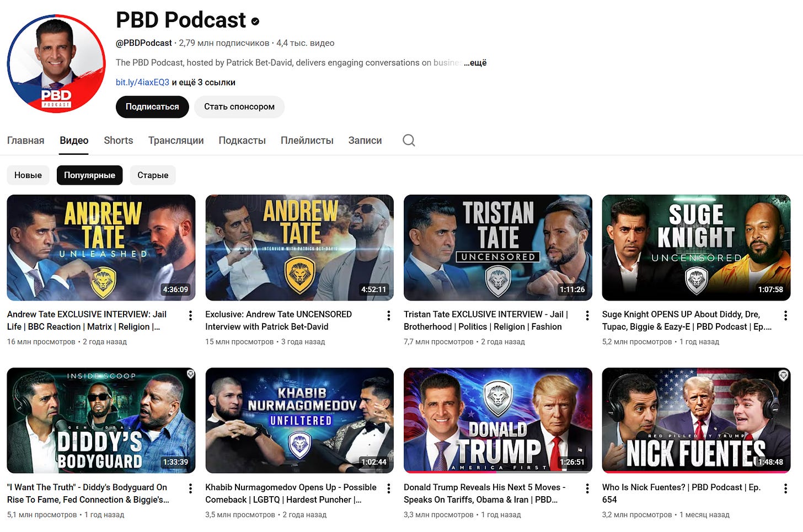
Task: Open Tristan Tate UNCENSORED thumbnail
Action: (498, 248)
